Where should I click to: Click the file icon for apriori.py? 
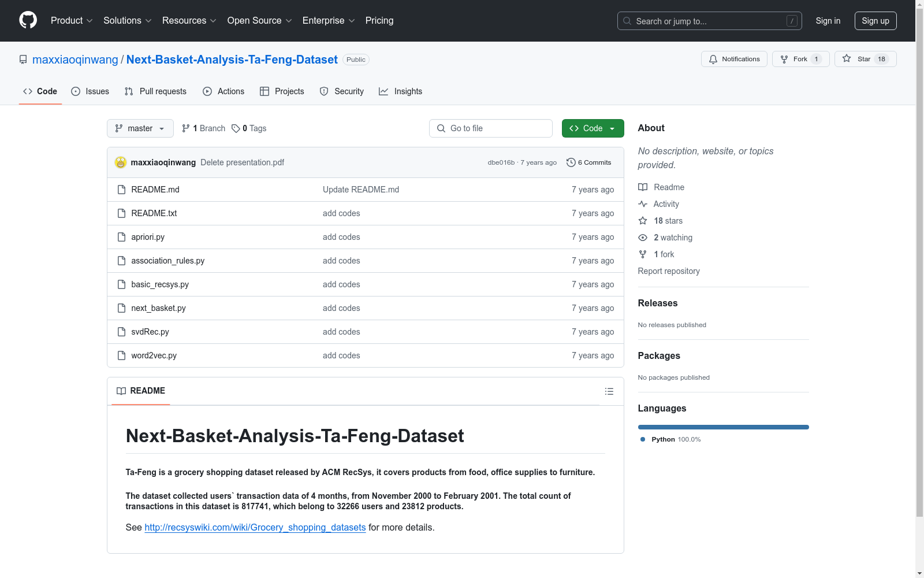pyautogui.click(x=121, y=237)
